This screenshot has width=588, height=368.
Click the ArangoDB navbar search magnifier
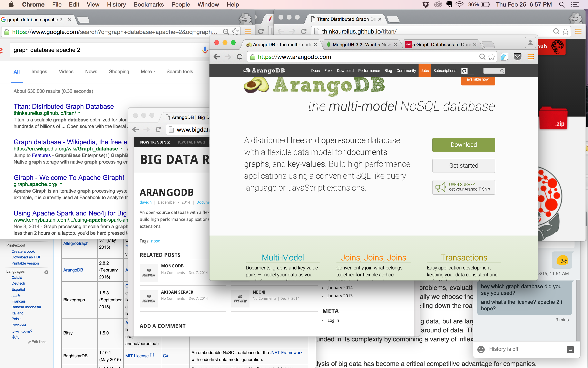[x=502, y=71]
